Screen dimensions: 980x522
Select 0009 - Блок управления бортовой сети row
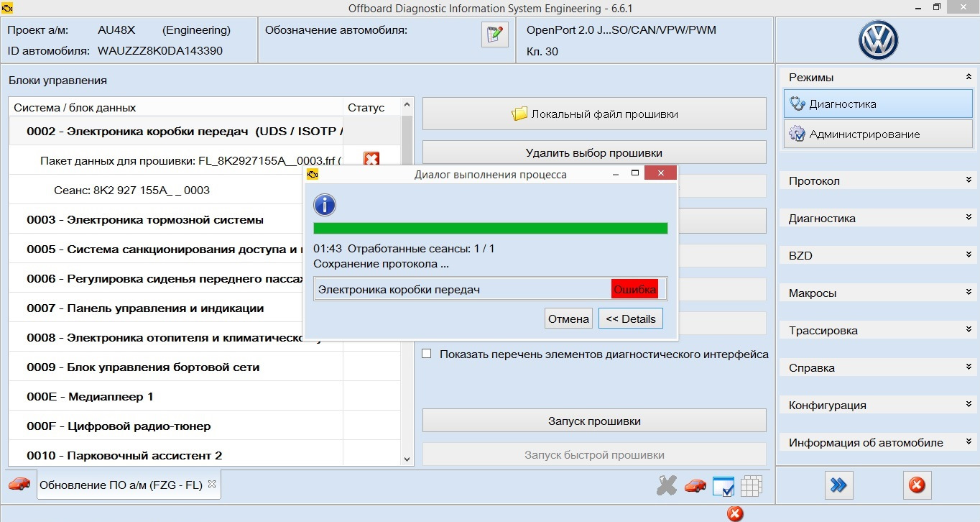pyautogui.click(x=205, y=367)
